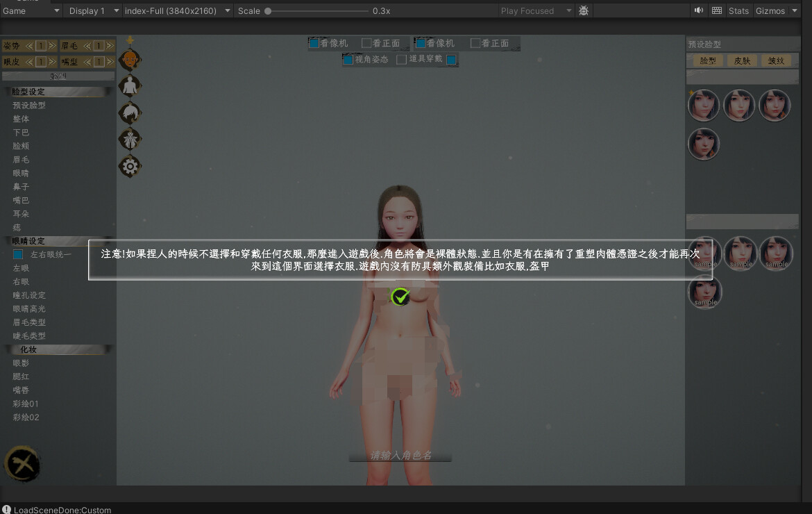The image size is (812, 514).
Task: Select the body shape icon in the chain
Action: click(130, 85)
